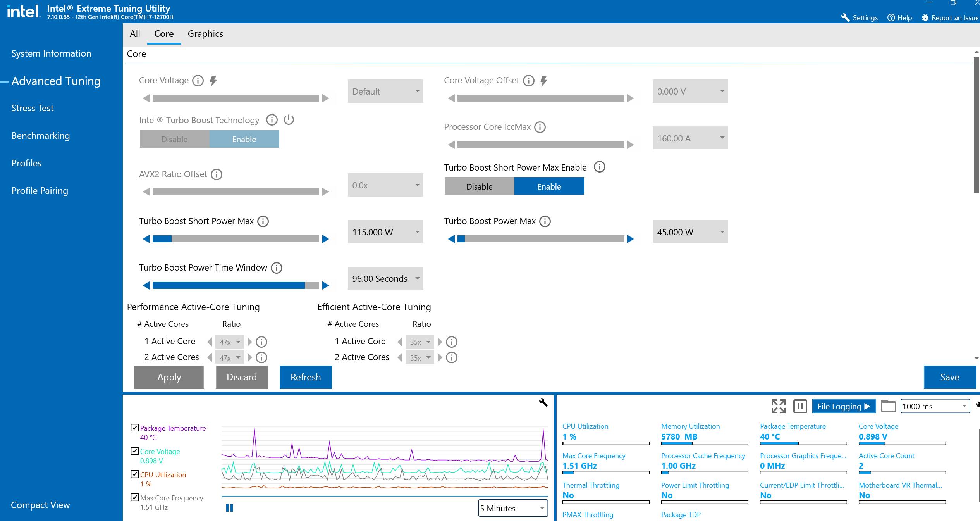Open Profiles section
This screenshot has width=980, height=521.
(x=26, y=163)
